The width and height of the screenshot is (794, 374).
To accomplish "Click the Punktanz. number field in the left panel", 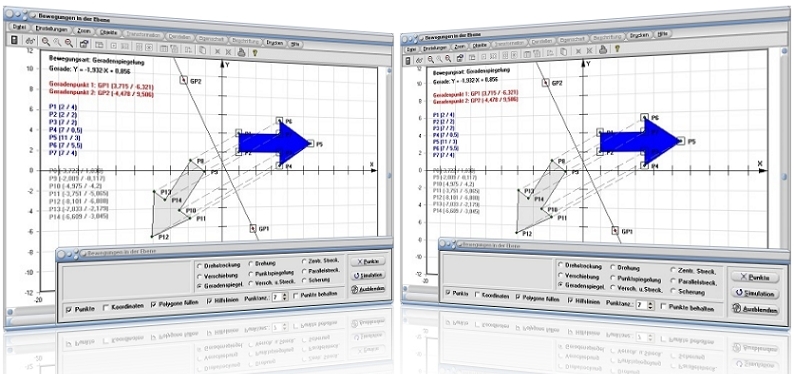I will pos(277,298).
